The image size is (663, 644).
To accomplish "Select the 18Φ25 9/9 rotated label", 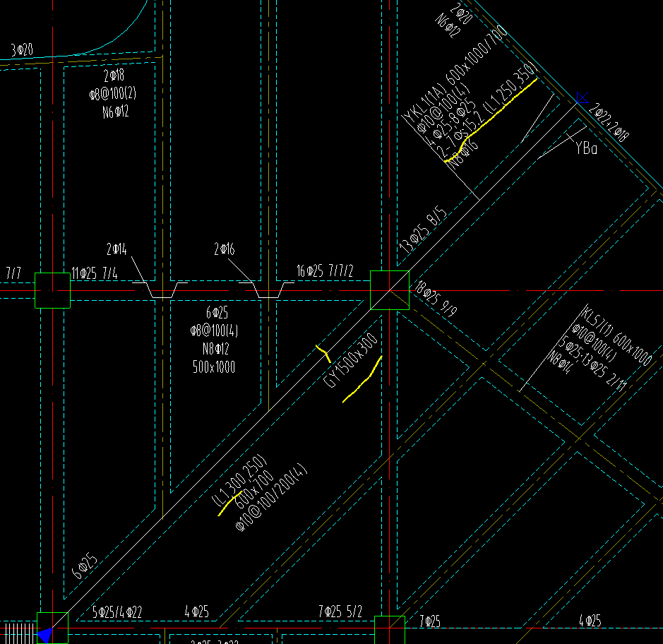I will click(x=436, y=299).
